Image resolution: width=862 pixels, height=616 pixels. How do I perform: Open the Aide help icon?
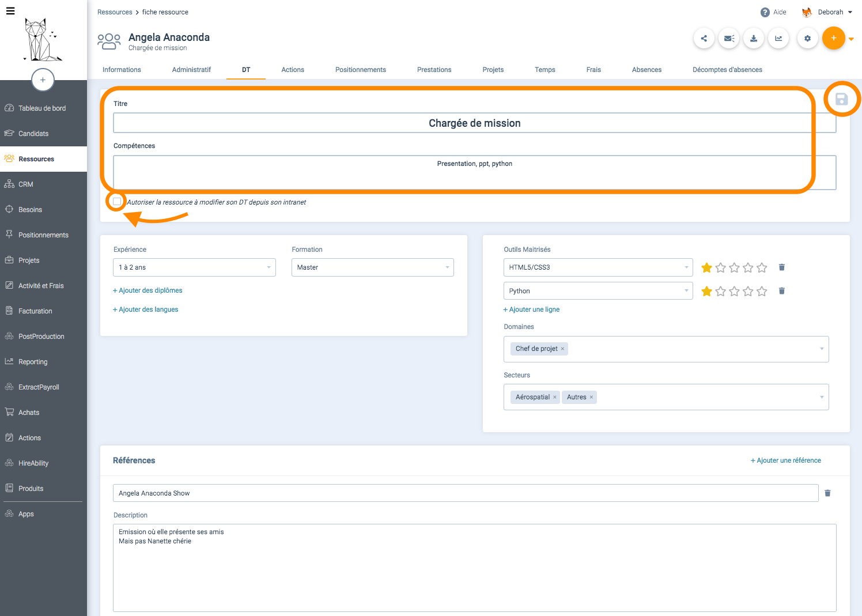(765, 12)
